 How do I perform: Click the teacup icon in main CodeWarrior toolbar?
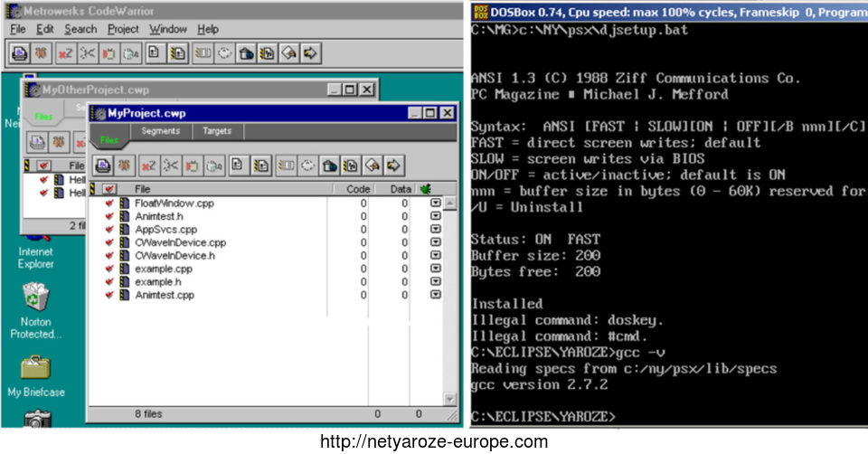click(130, 53)
